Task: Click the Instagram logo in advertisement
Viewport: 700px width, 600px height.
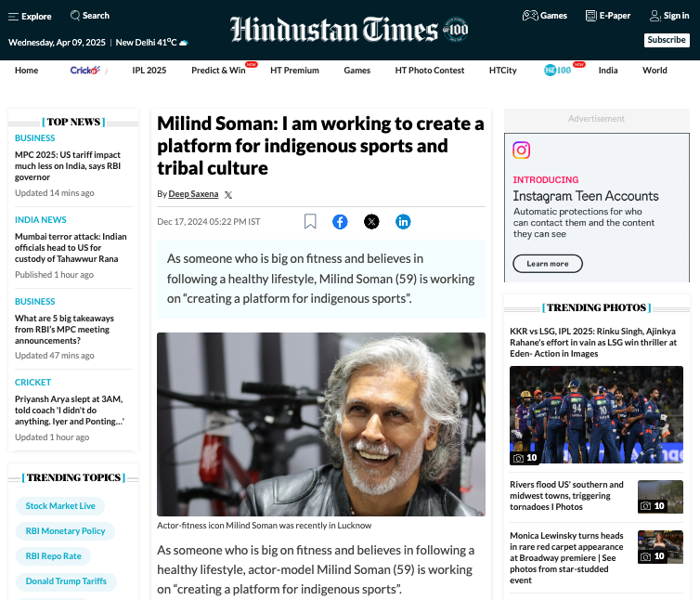Action: pyautogui.click(x=521, y=150)
